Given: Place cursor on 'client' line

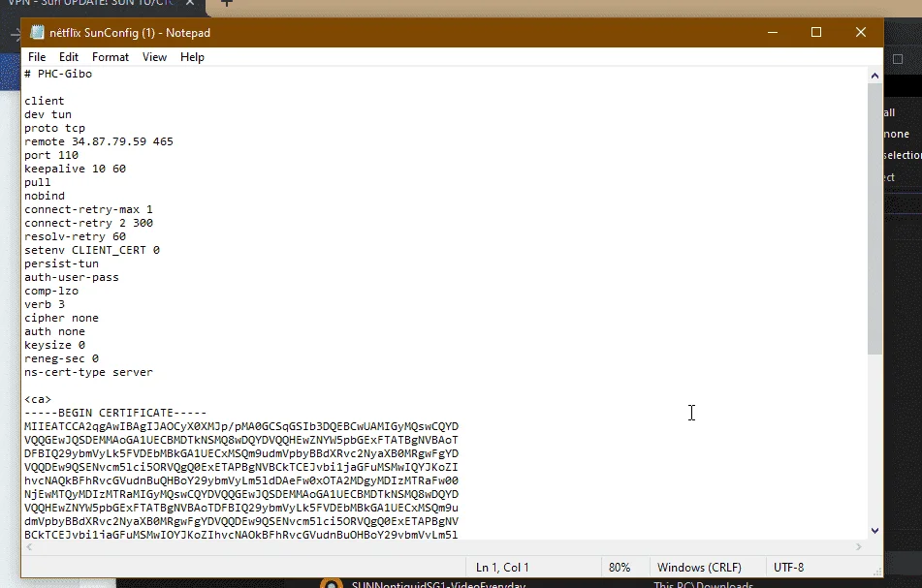Looking at the screenshot, I should point(44,101).
